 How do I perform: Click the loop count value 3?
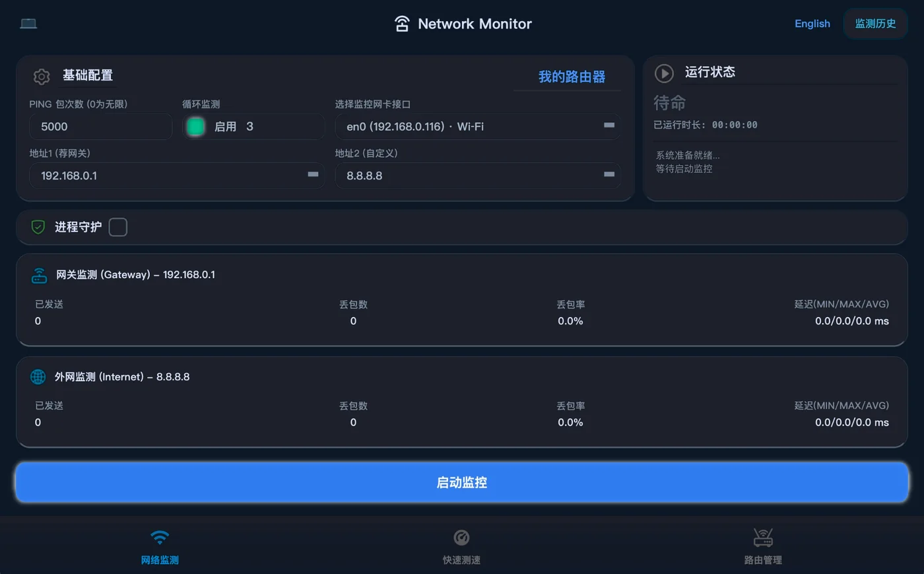click(249, 126)
